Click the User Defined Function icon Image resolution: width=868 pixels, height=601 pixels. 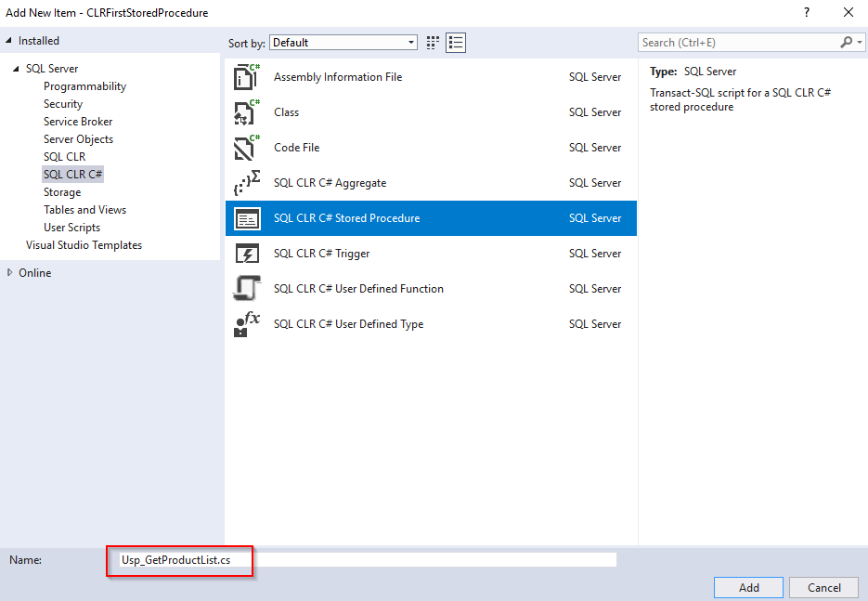[246, 289]
